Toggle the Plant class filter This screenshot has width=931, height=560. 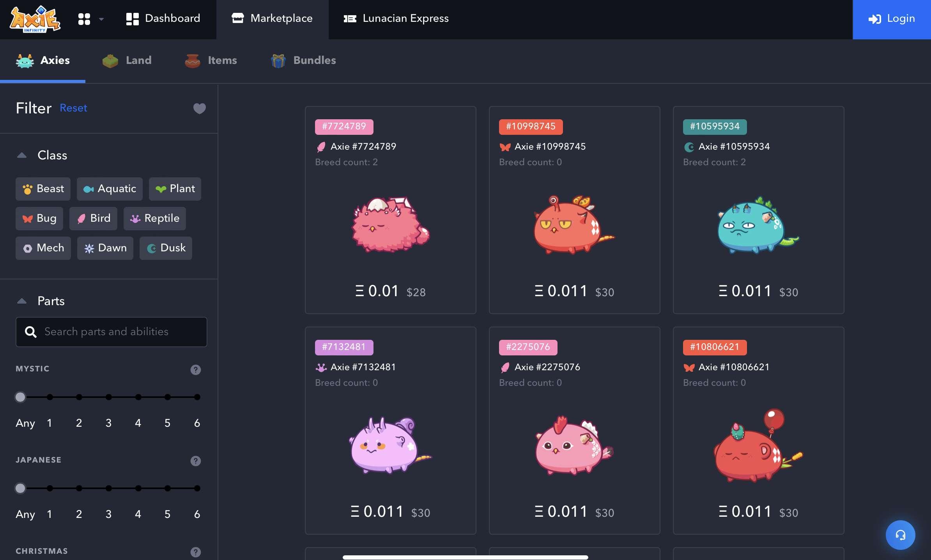click(x=175, y=189)
